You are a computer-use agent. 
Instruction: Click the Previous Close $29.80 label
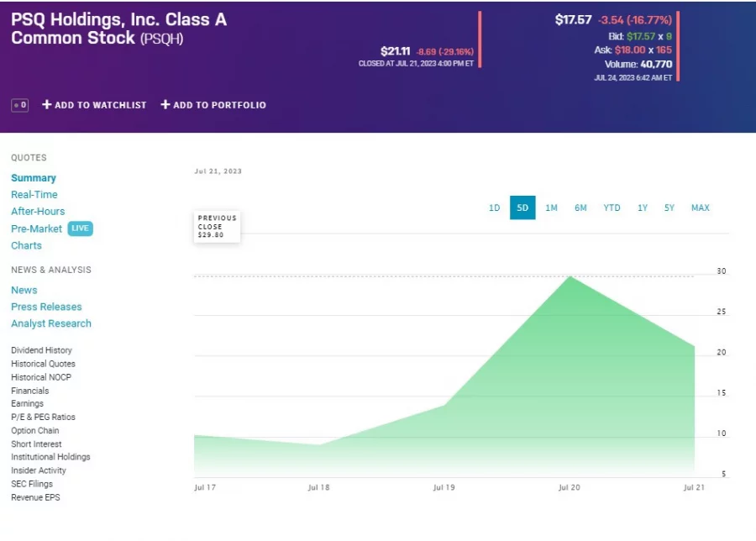(x=216, y=226)
